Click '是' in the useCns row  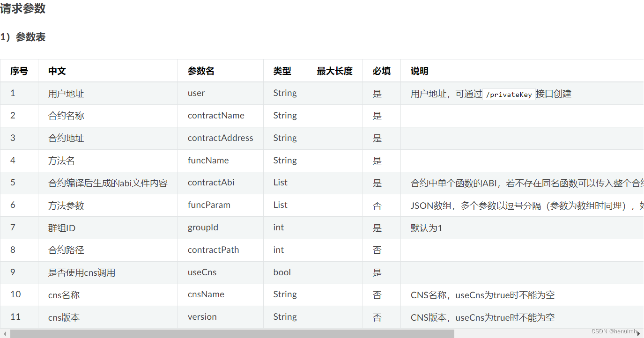pos(377,272)
